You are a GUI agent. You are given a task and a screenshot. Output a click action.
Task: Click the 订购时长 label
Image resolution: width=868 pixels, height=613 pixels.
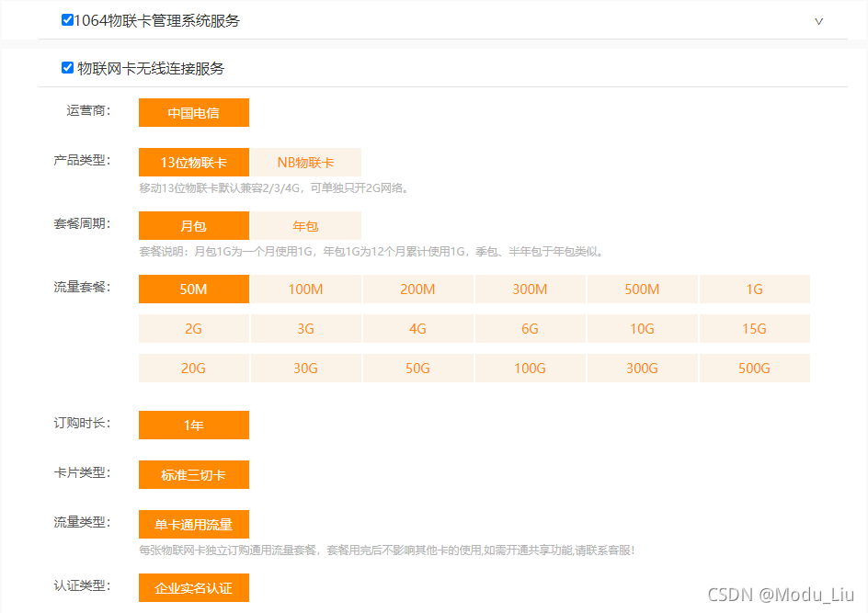[82, 424]
